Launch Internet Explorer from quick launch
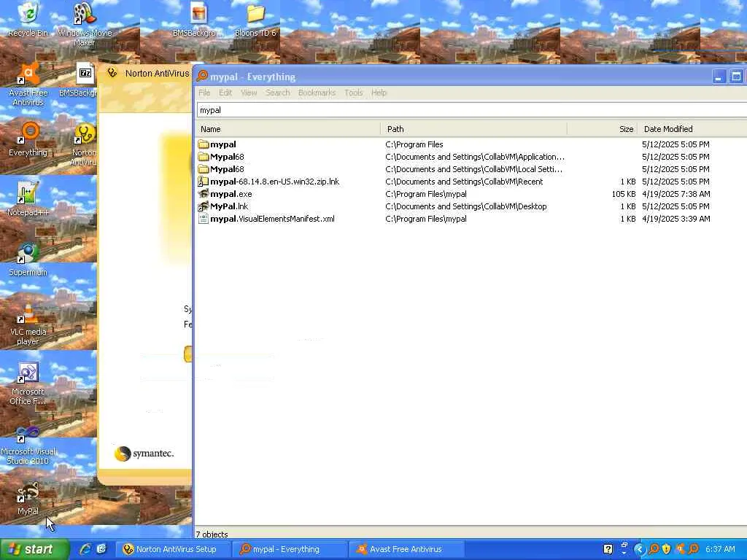This screenshot has width=747, height=560. (86, 549)
